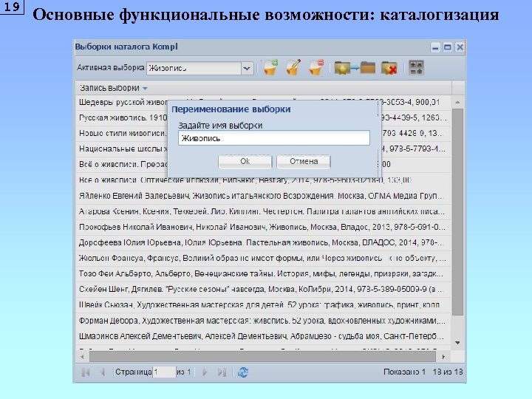The width and height of the screenshot is (532, 399).
Task: Click the page number field in paging bar
Action: [165, 372]
